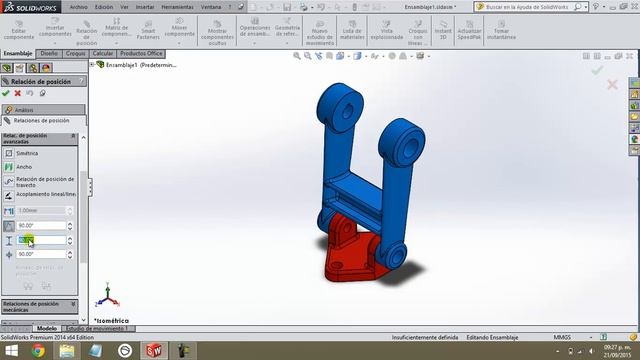Click the highlighted maximum value input field

coord(41,240)
